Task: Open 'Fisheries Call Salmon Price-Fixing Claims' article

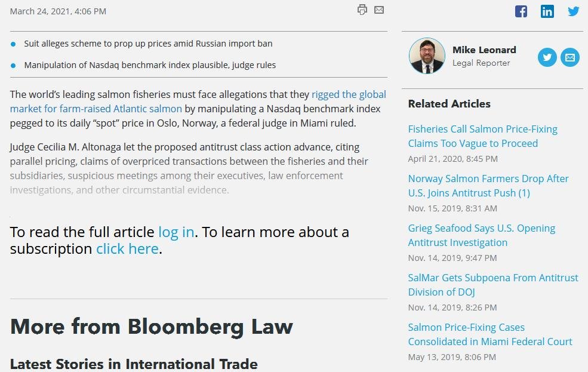Action: (x=482, y=136)
